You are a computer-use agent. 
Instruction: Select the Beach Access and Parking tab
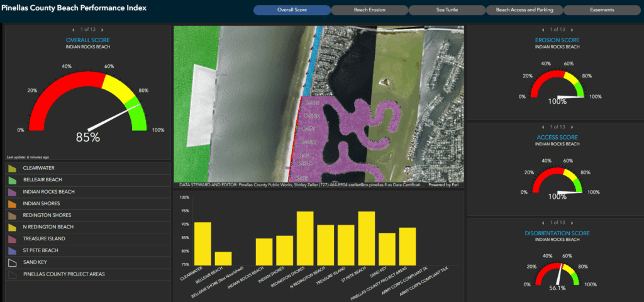[x=524, y=10]
